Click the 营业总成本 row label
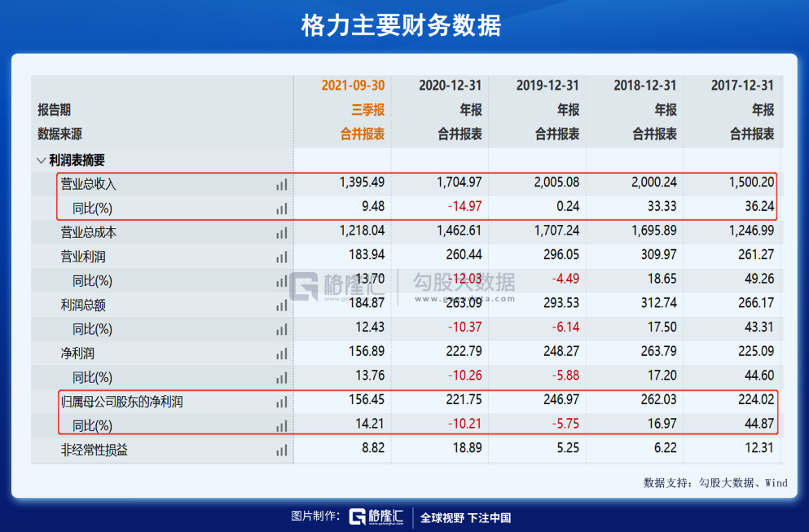The width and height of the screenshot is (809, 532). [x=88, y=233]
